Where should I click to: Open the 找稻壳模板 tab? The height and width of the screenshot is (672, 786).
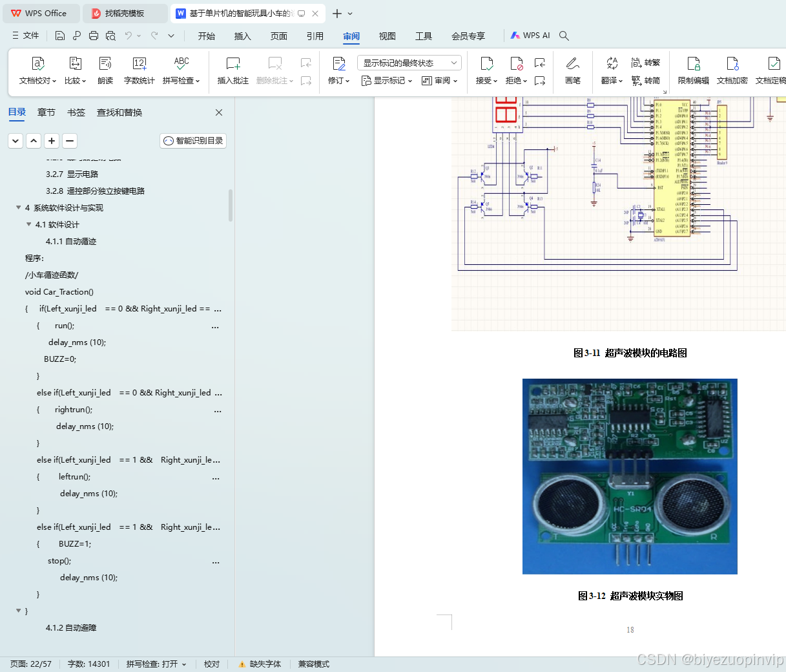127,13
